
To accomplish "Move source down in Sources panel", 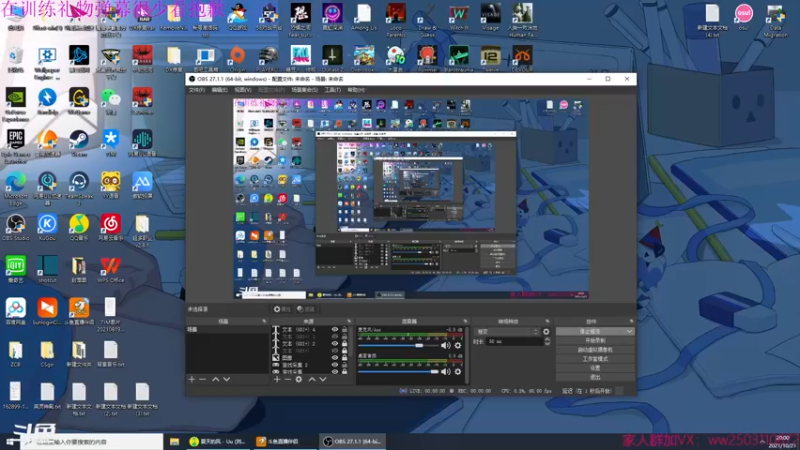I will (x=323, y=380).
